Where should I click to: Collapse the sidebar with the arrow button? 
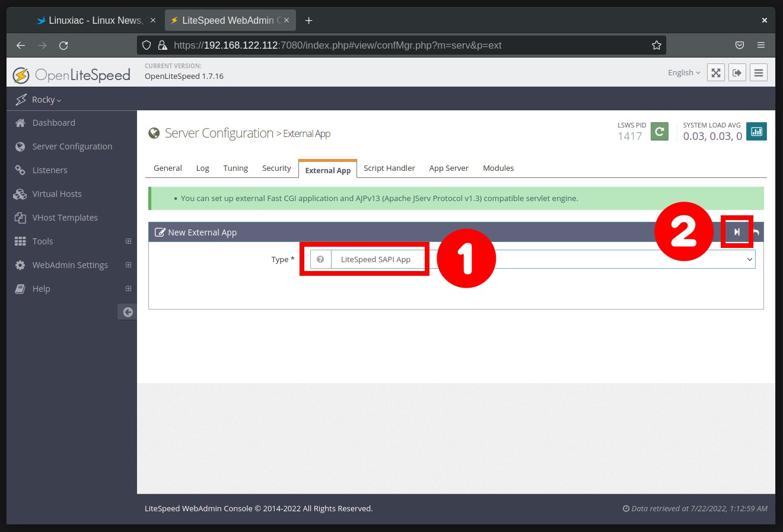[x=128, y=312]
